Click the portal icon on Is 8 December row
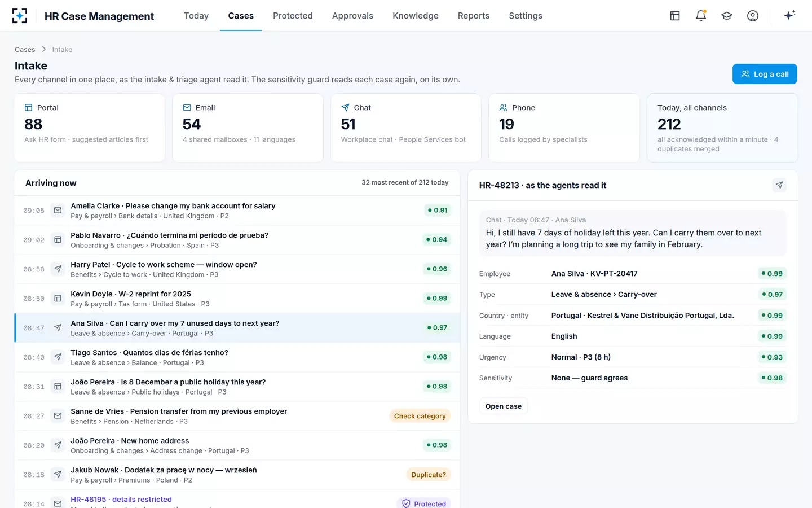The width and height of the screenshot is (812, 508). [58, 387]
